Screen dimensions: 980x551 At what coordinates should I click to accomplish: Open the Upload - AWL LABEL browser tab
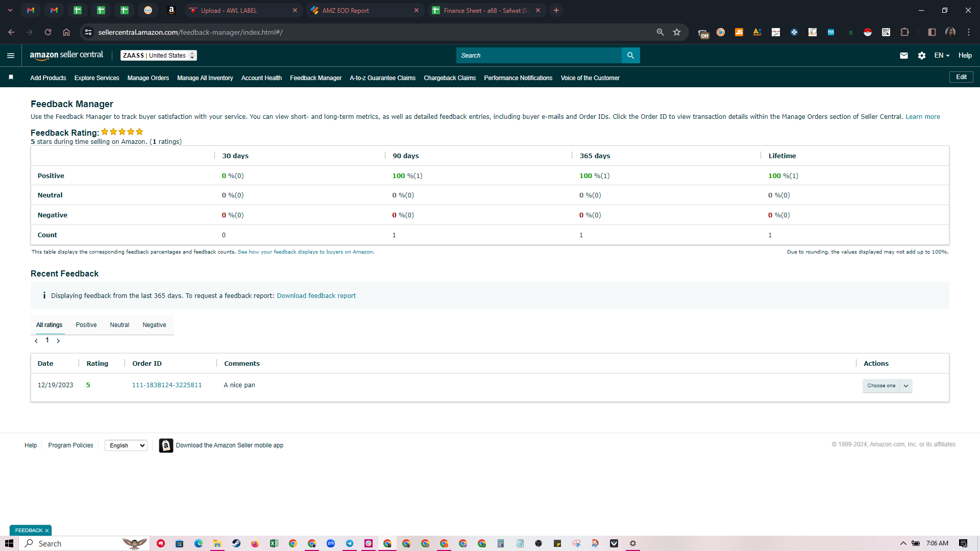tap(243, 10)
